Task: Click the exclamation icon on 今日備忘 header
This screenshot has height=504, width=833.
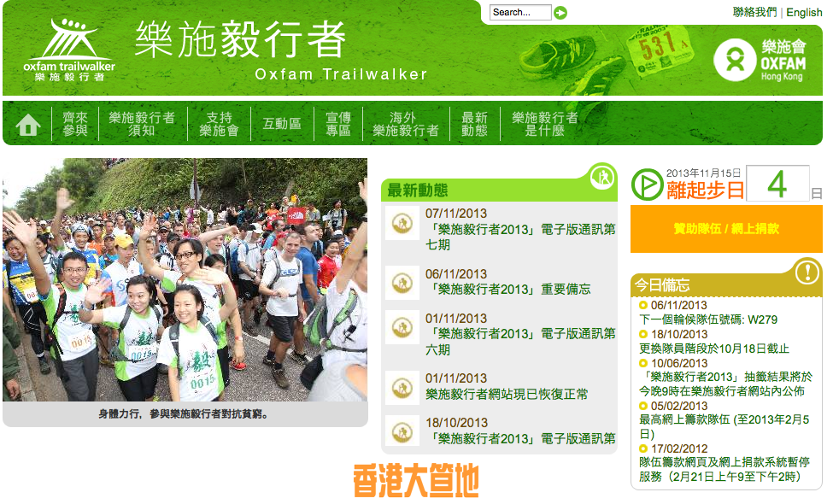Action: pyautogui.click(x=807, y=272)
